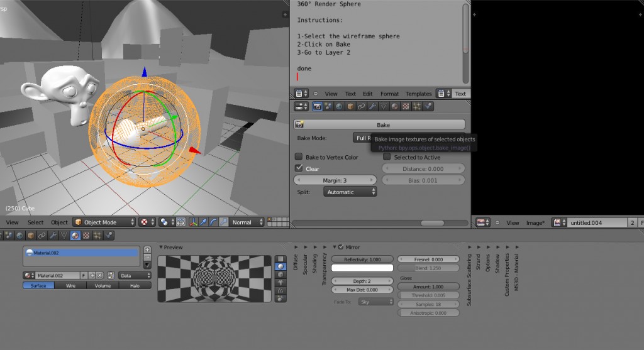Set material preview to hair strands
This screenshot has height=350, width=644.
click(x=280, y=291)
